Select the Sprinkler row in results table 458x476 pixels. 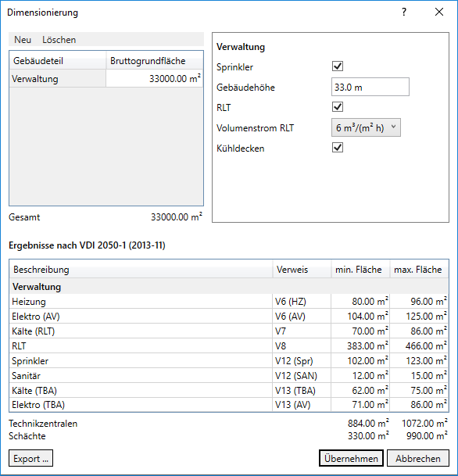click(x=229, y=361)
